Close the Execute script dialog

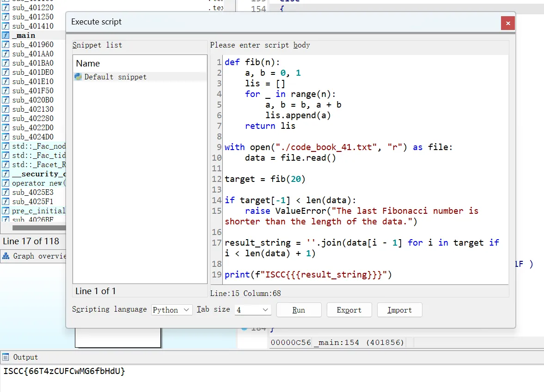507,23
